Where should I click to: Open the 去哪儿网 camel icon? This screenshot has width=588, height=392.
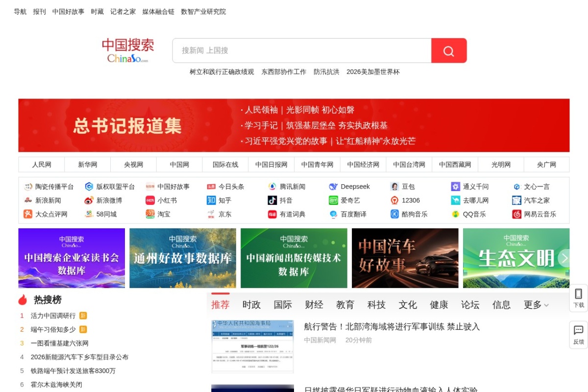point(456,200)
